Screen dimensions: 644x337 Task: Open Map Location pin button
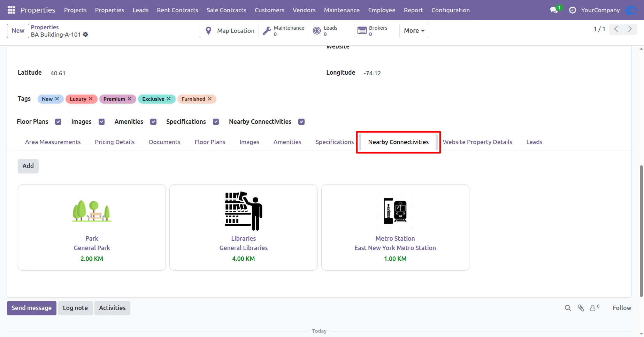229,31
